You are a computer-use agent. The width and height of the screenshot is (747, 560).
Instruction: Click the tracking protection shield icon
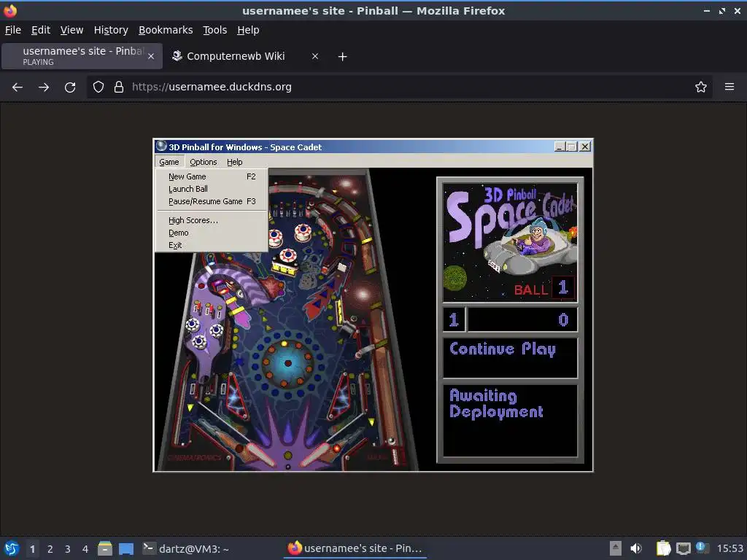[98, 87]
